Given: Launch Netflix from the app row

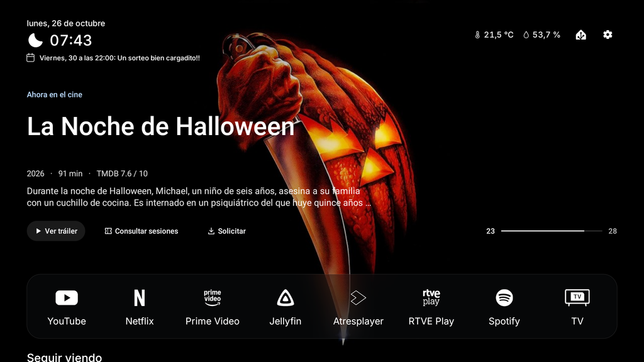Looking at the screenshot, I should point(140,307).
